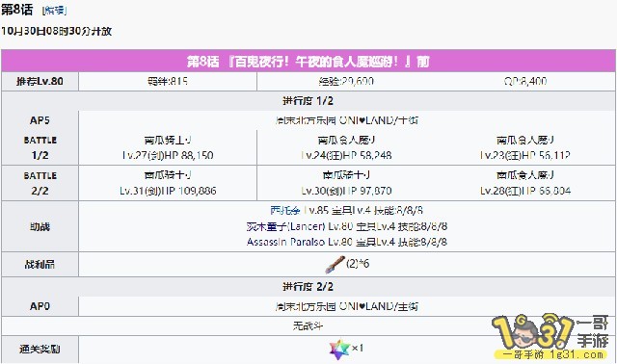Select the AP5 cell
The height and width of the screenshot is (364, 617).
click(x=40, y=120)
